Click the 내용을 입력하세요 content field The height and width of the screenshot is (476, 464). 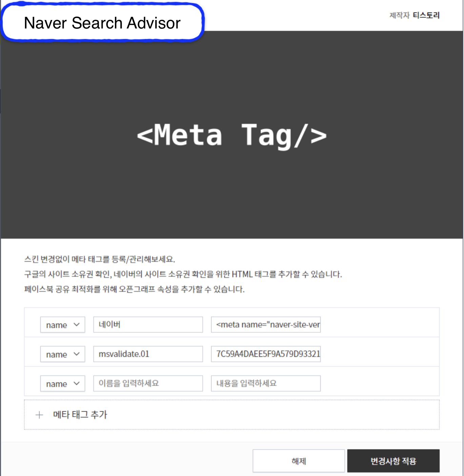click(266, 383)
